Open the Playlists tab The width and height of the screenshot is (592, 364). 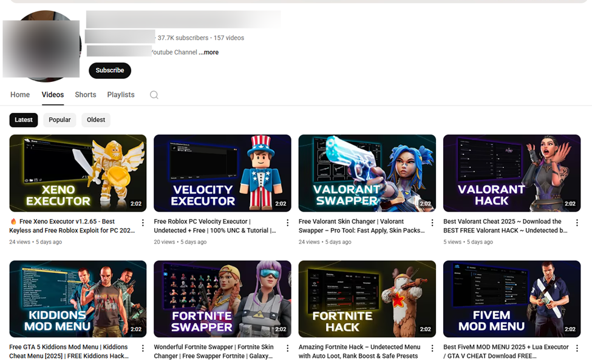click(x=121, y=95)
